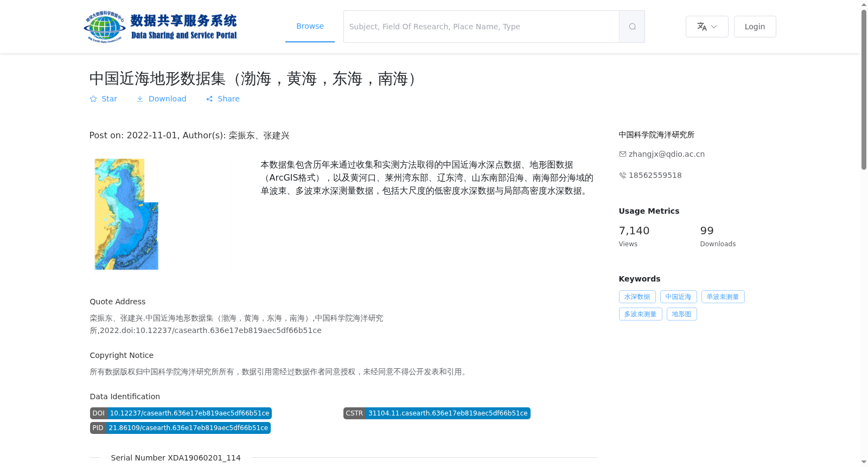The width and height of the screenshot is (868, 467).
Task: Click the Download arrow icon
Action: tap(140, 99)
